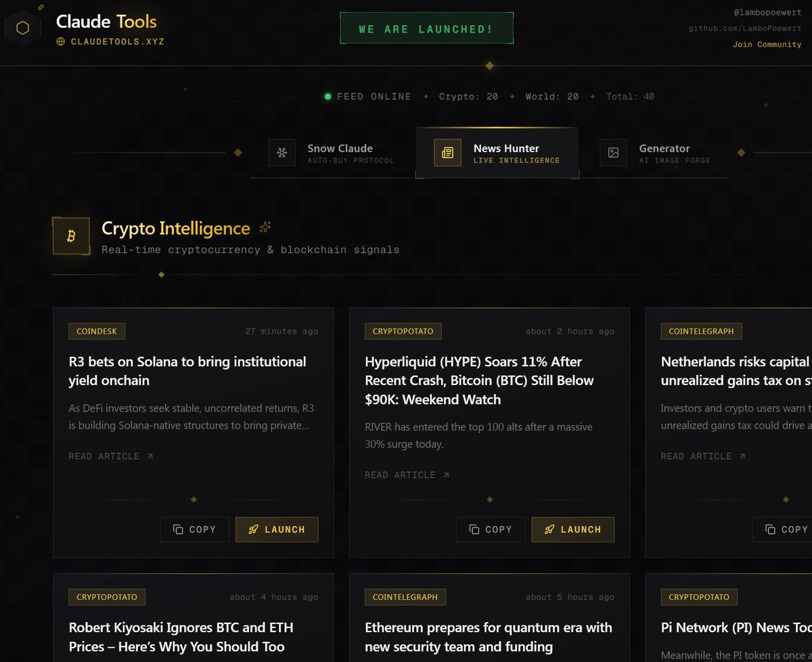Open the Join Community link
Viewport: 812px width, 662px height.
point(767,43)
